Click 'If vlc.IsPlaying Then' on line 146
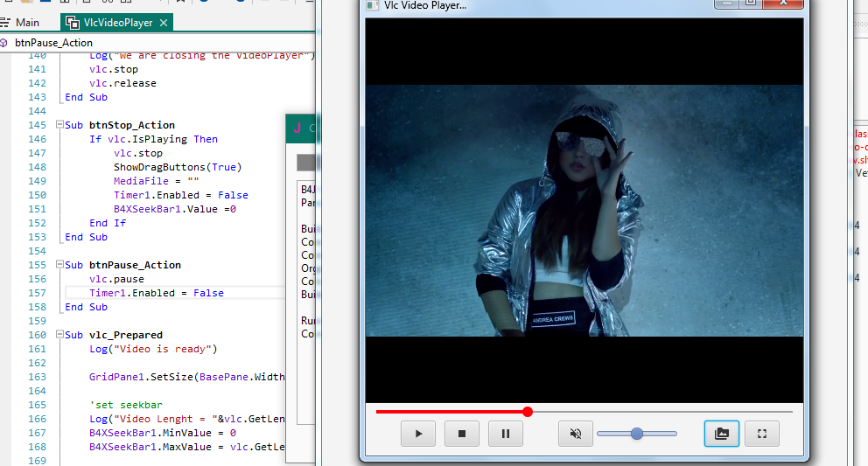Viewport: 868px width, 466px height. click(x=153, y=139)
